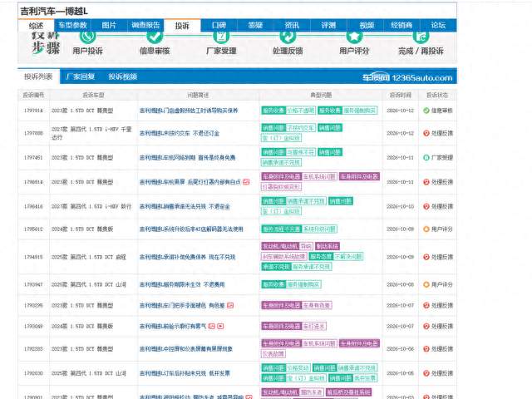This screenshot has height=399, width=532.
Task: Play video icon beside 雾灯有雾气 title
Action: click(220, 326)
